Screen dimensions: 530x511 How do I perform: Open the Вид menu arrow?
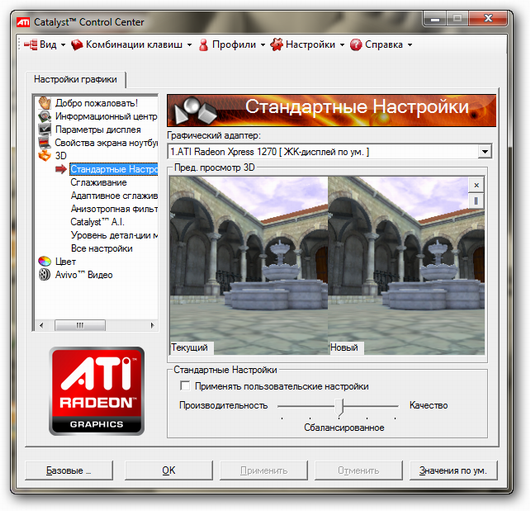pos(63,45)
